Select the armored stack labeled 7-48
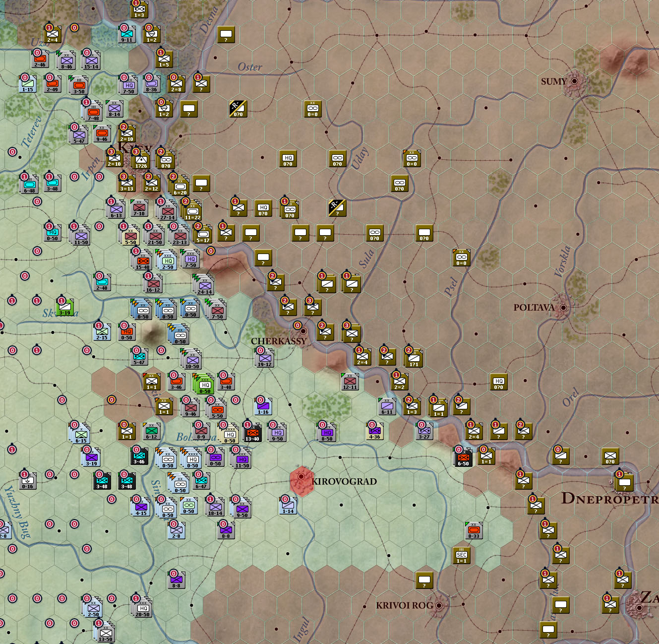The width and height of the screenshot is (659, 644). 93,110
